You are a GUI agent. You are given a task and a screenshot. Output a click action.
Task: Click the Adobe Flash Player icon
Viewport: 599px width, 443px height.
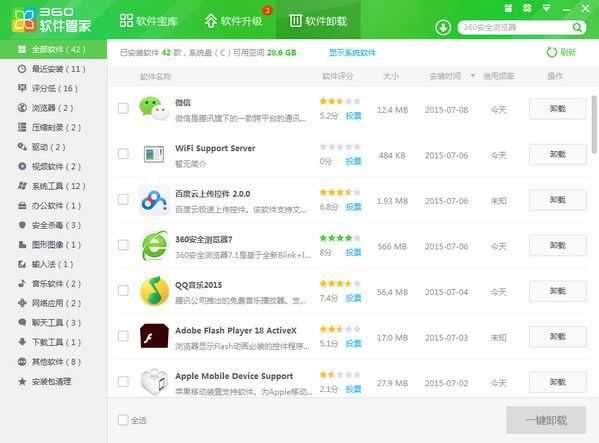(154, 336)
